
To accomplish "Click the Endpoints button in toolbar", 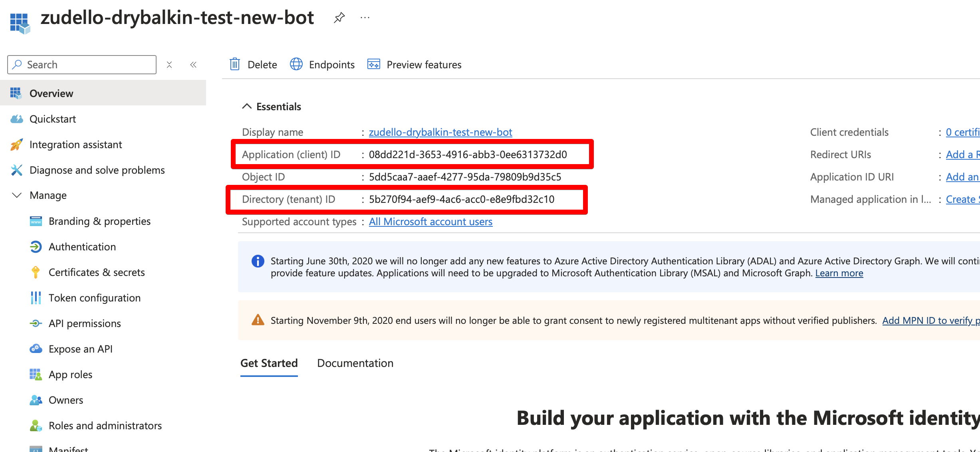I will pyautogui.click(x=322, y=64).
